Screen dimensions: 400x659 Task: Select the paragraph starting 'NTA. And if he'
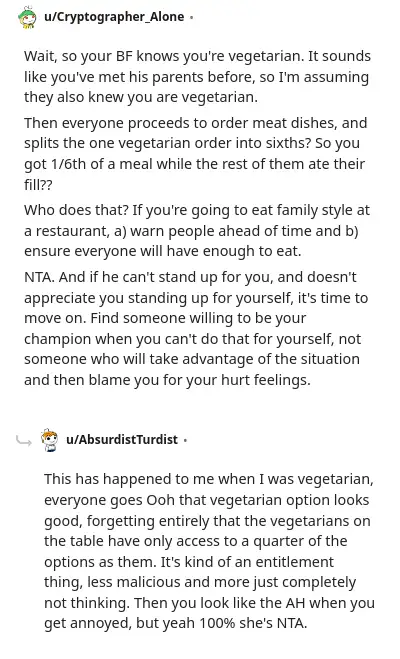(196, 328)
